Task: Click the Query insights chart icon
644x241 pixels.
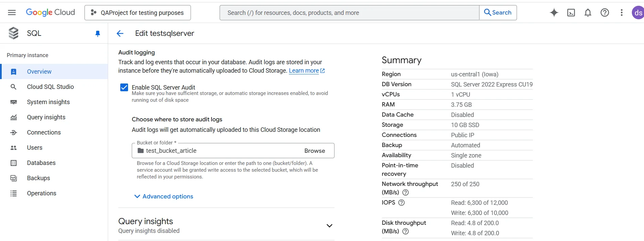Action: pos(14,117)
